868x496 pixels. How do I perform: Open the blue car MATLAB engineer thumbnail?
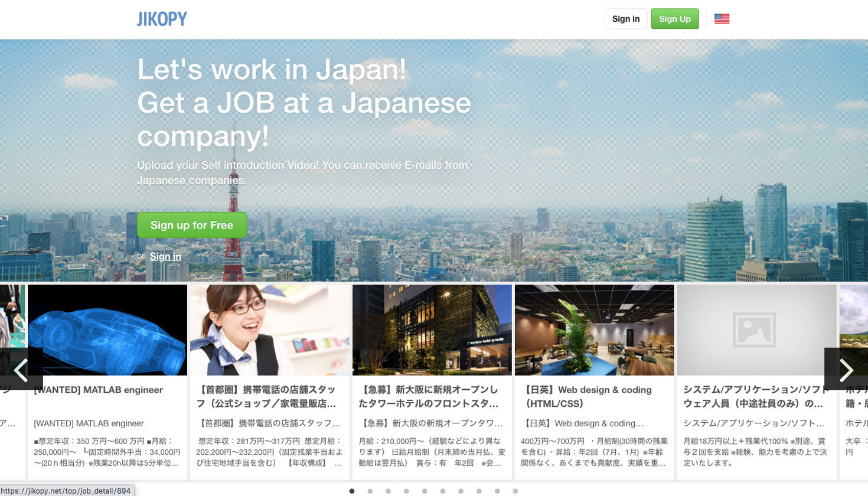107,330
